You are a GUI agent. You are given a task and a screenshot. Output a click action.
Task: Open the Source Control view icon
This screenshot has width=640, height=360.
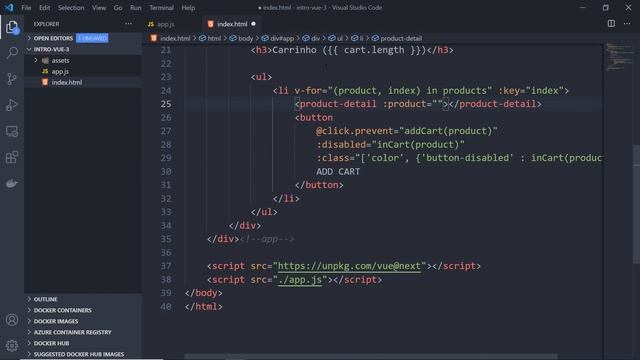[x=12, y=79]
